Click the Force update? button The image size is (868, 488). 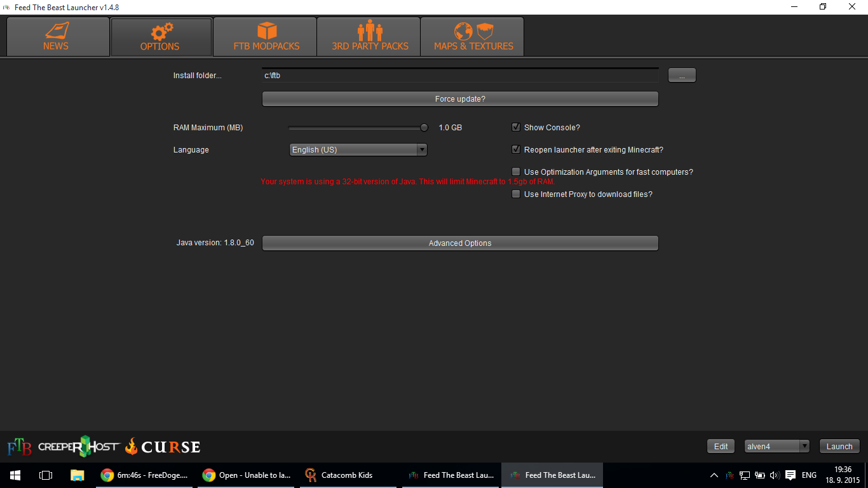point(460,99)
